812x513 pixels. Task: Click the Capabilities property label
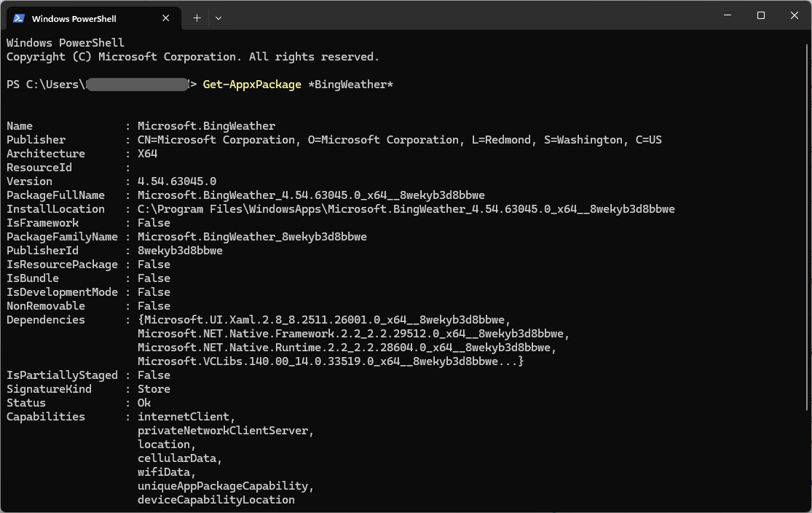(x=46, y=417)
